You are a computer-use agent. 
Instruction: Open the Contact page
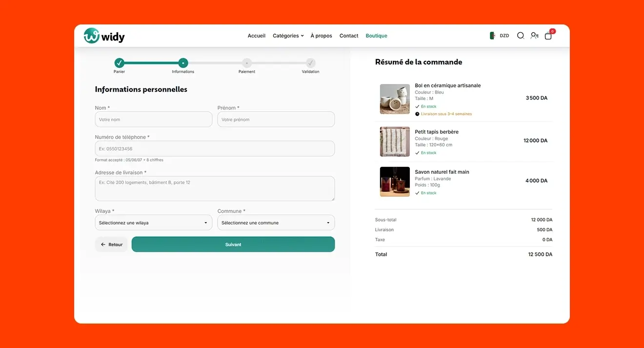tap(349, 36)
